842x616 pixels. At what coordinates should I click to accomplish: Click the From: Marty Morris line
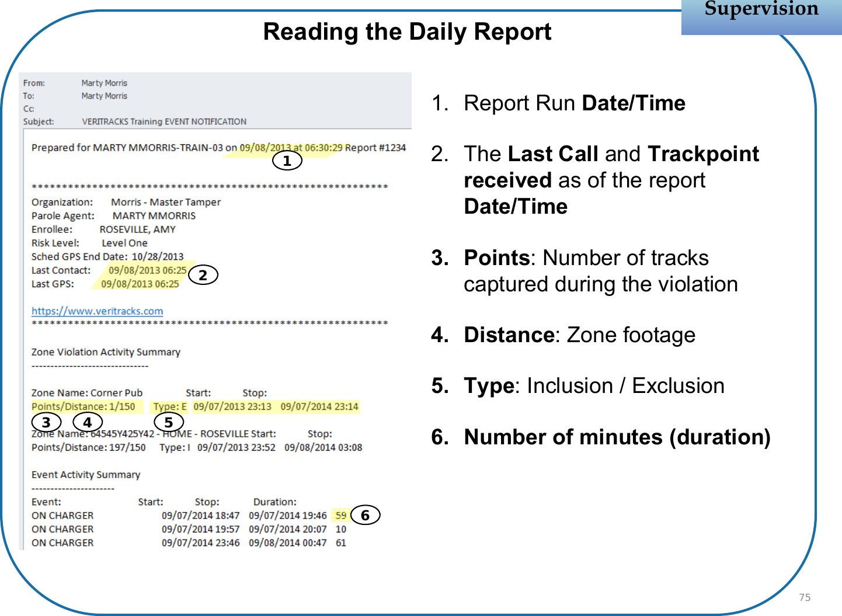point(75,83)
